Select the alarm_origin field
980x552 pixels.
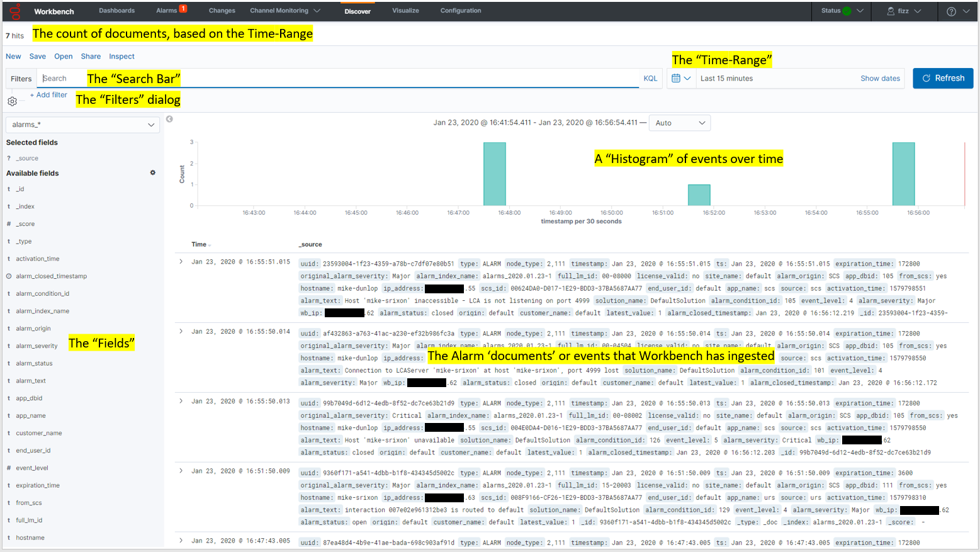tap(33, 329)
